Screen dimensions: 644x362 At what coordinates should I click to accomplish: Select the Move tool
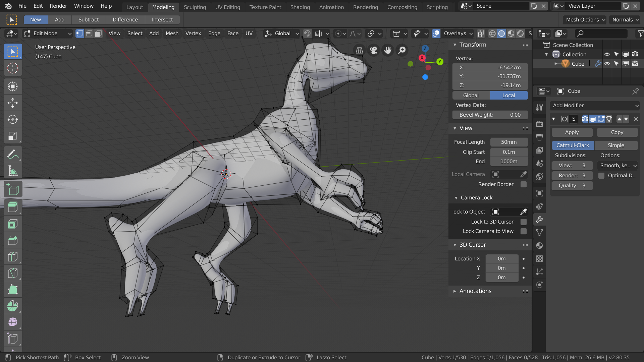coord(13,103)
